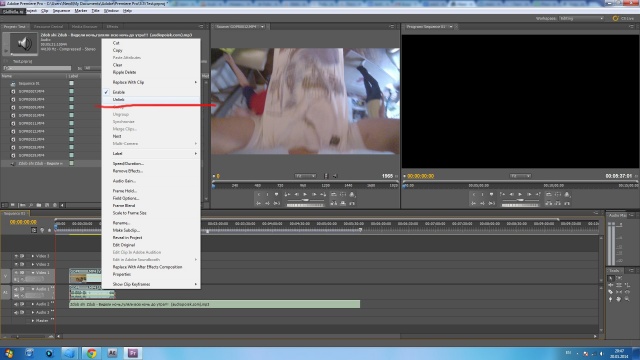
Task: Select the Razor tool
Action: [x=611, y=292]
